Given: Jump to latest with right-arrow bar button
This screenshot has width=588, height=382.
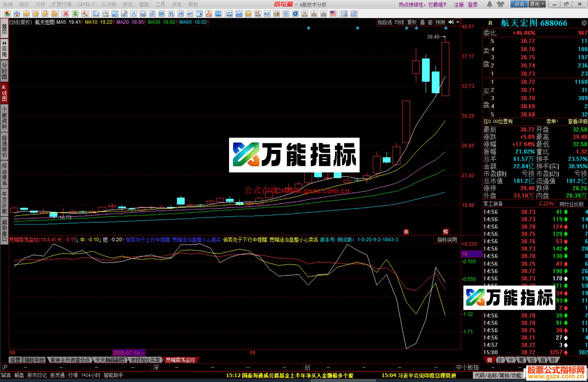Looking at the screenshot, I should coord(451,22).
